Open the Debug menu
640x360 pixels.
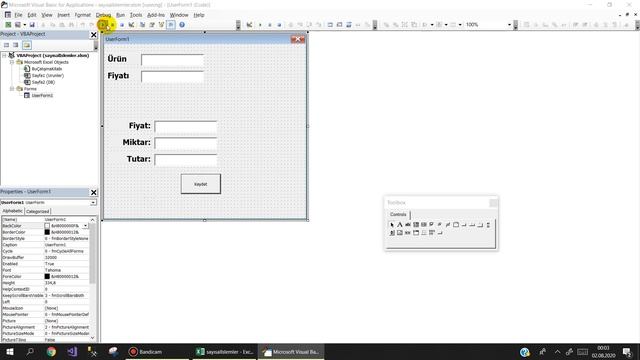(x=103, y=15)
